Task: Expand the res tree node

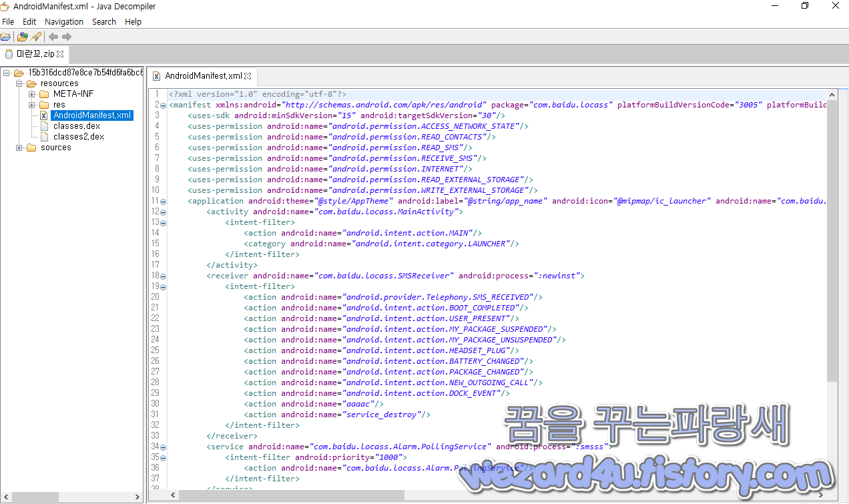Action: [x=31, y=105]
